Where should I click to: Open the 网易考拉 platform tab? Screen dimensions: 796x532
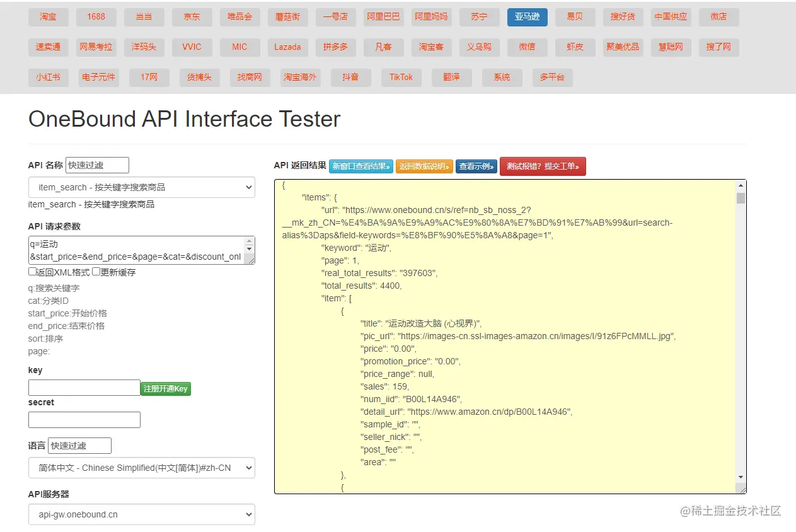click(96, 47)
